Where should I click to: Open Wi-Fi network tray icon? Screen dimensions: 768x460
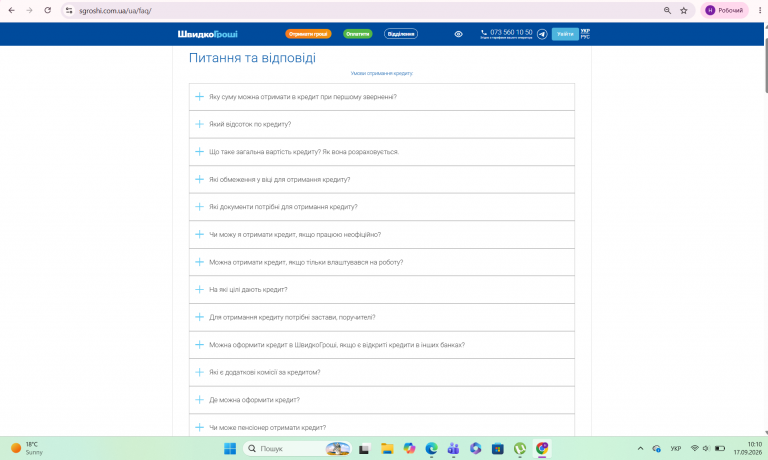tap(695, 448)
